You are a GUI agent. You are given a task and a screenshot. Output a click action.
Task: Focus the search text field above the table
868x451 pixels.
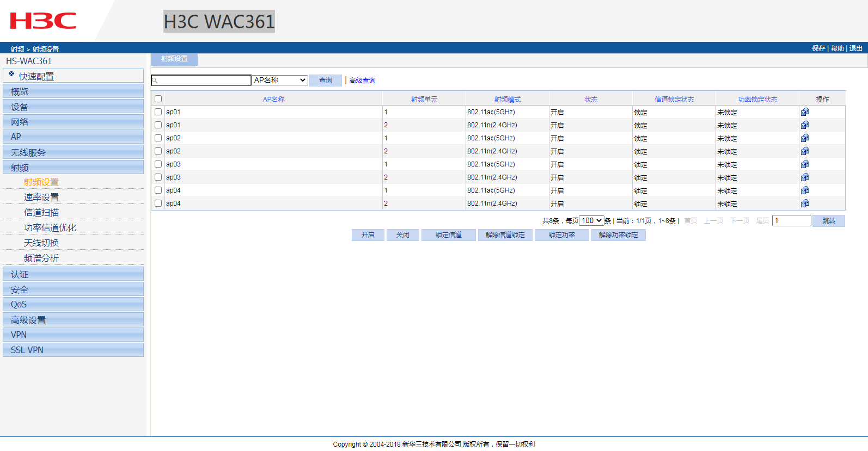201,81
